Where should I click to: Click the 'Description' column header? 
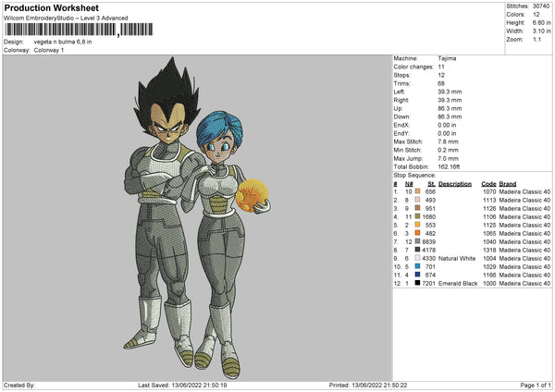(455, 184)
